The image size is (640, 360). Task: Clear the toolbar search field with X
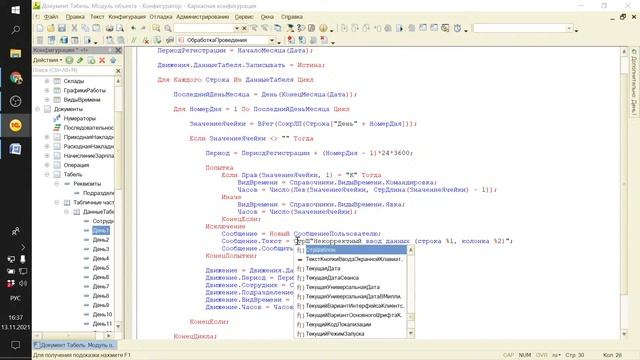[244, 28]
